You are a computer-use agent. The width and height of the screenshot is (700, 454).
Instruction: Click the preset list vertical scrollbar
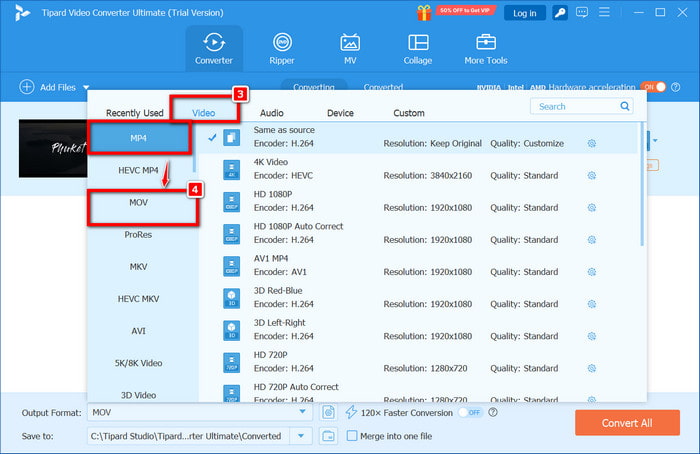click(642, 184)
